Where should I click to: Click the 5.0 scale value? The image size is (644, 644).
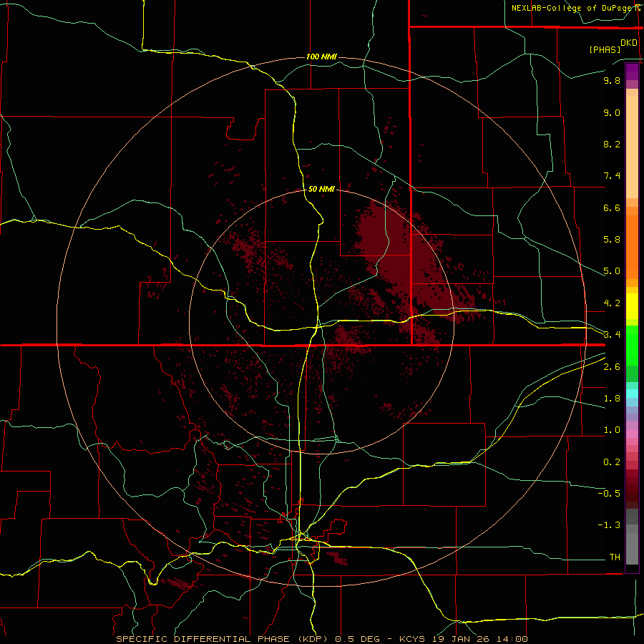612,271
